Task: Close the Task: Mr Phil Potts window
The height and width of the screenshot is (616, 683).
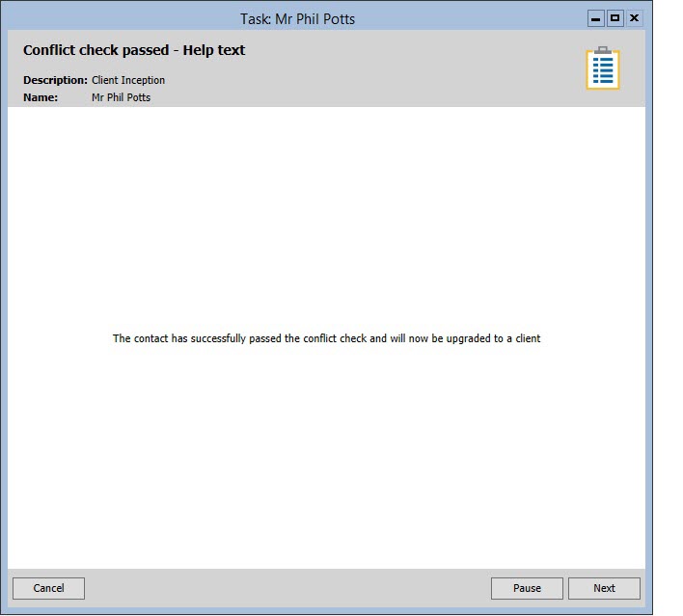Action: [634, 18]
